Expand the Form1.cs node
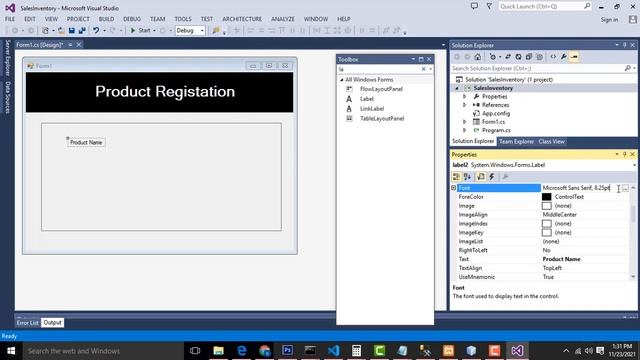 [464, 122]
